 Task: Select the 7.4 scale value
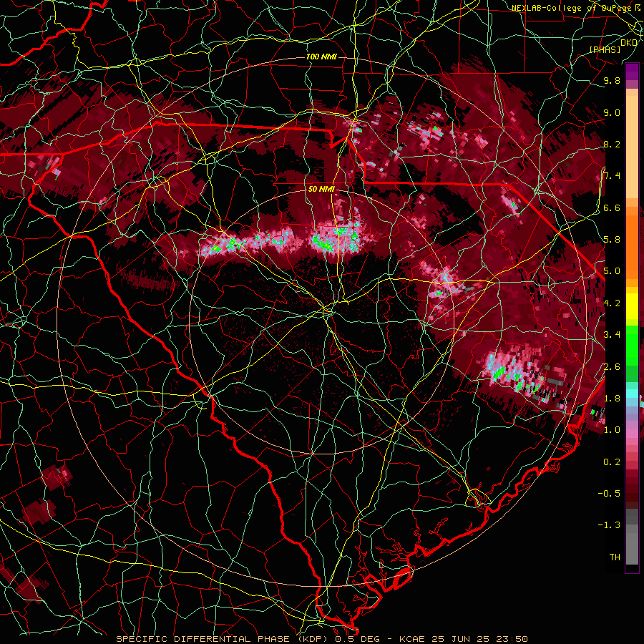point(612,176)
